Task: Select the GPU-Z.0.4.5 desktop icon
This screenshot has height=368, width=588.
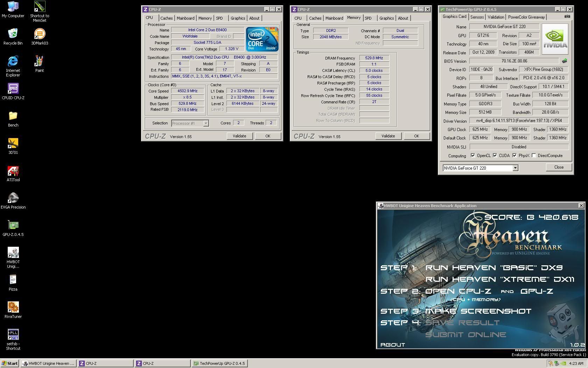Action: (x=13, y=228)
